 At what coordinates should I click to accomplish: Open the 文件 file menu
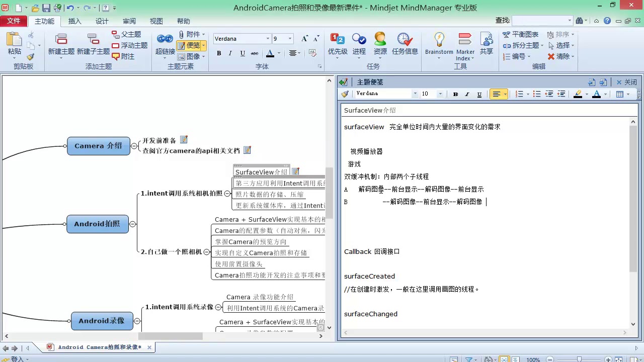click(x=14, y=21)
